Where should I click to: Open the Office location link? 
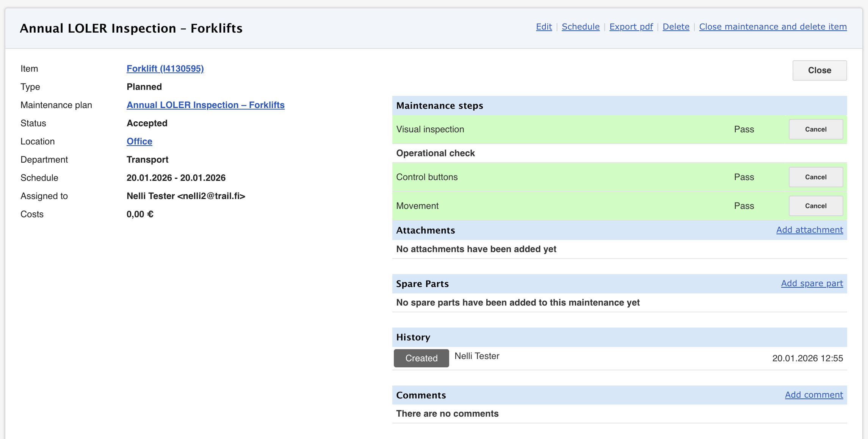139,141
